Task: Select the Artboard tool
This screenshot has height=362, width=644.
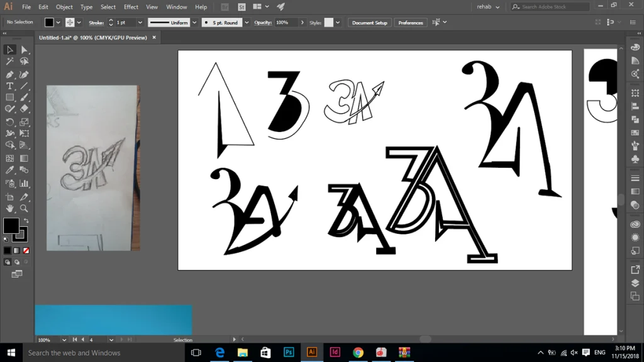Action: coord(9,197)
